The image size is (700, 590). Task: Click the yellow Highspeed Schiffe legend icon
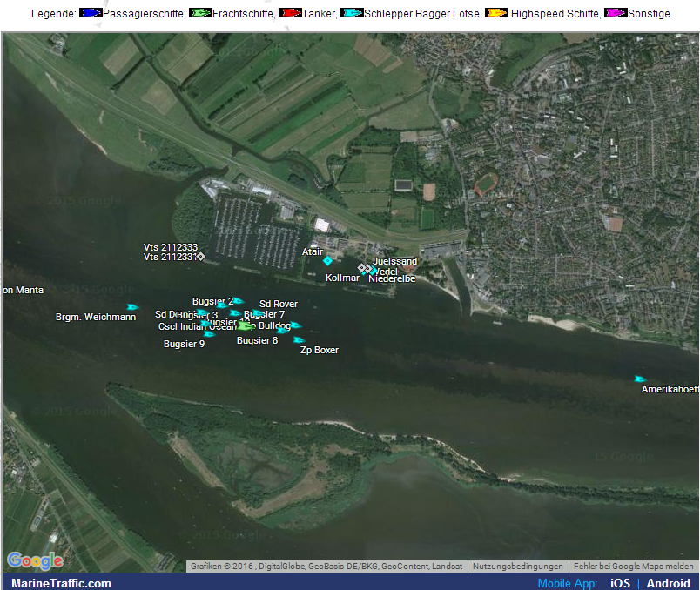[x=496, y=13]
